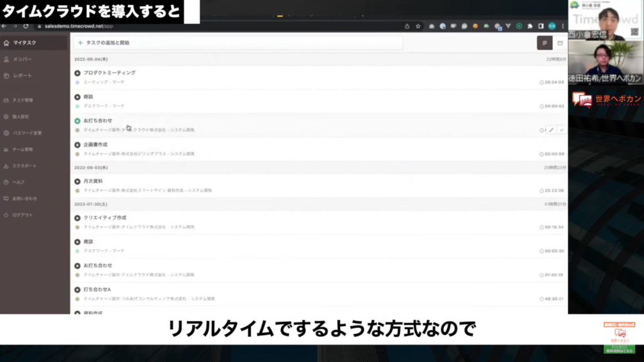The image size is (644, 362).
Task: Click the 月次資料 task title
Action: [x=93, y=181]
